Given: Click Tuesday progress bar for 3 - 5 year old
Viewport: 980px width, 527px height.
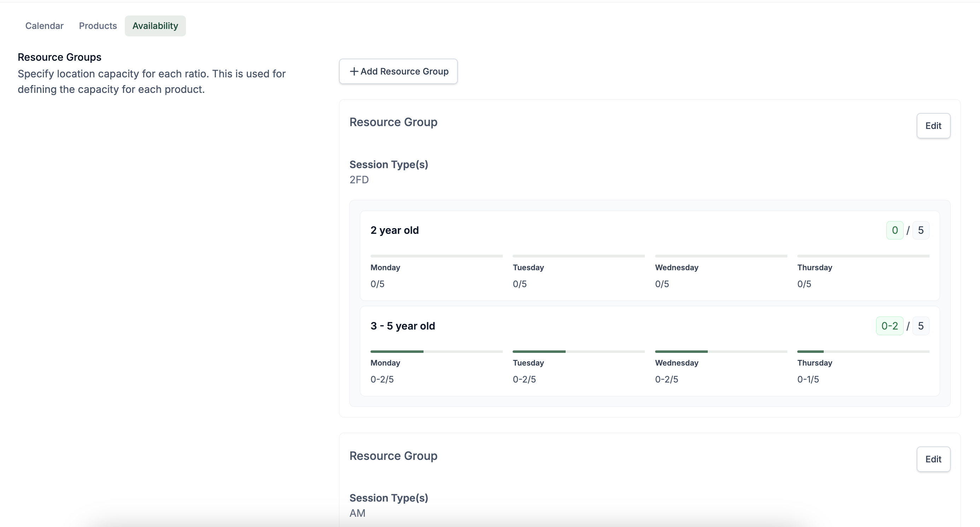Looking at the screenshot, I should tap(578, 351).
